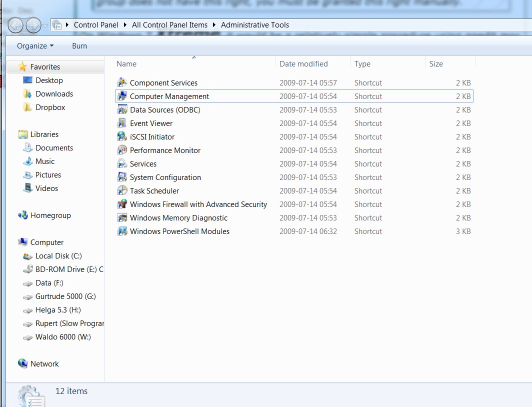Click All Control Panel Items breadcrumb
Screen dimensions: 532x407
169,25
